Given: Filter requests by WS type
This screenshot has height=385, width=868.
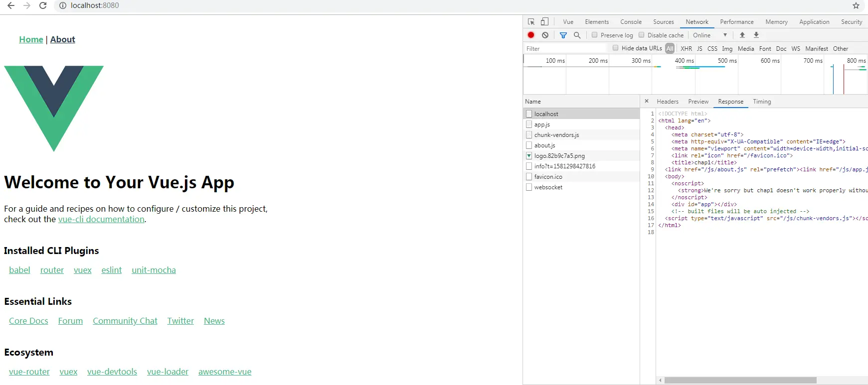Looking at the screenshot, I should tap(796, 48).
